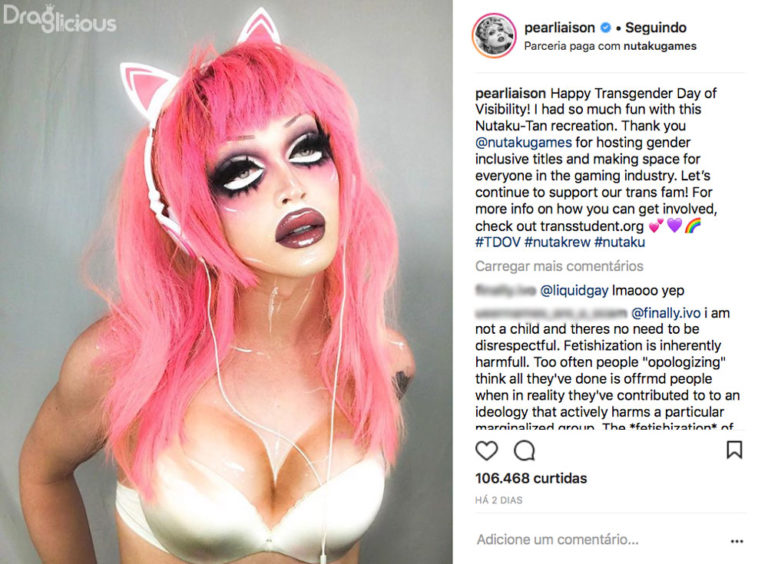Open the #TDOV hashtag

coord(498,242)
